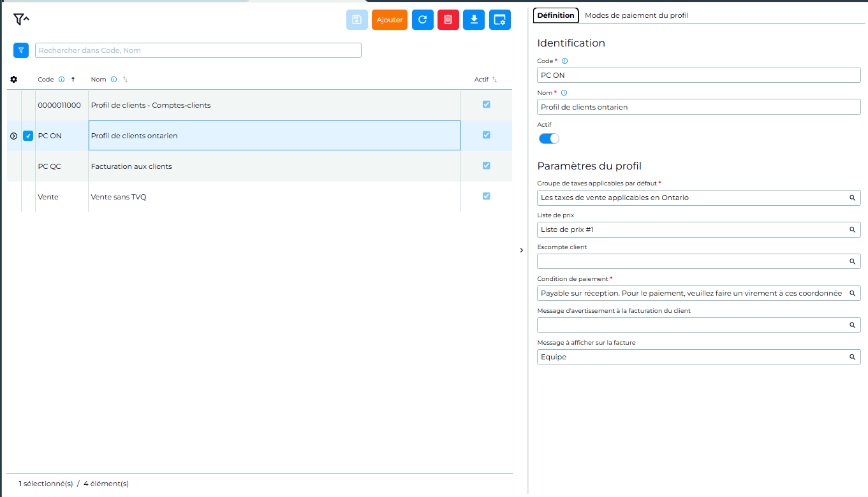Select the Définition tab

coord(555,15)
